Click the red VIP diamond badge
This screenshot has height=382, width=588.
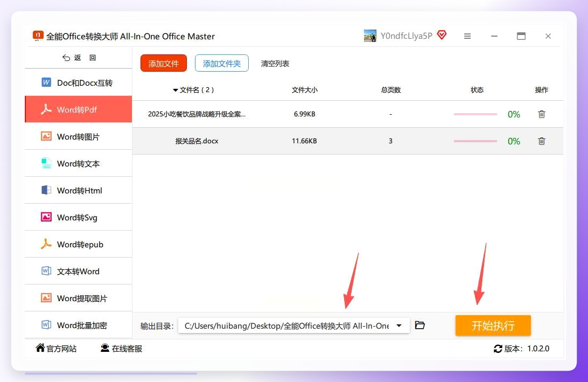coord(442,35)
